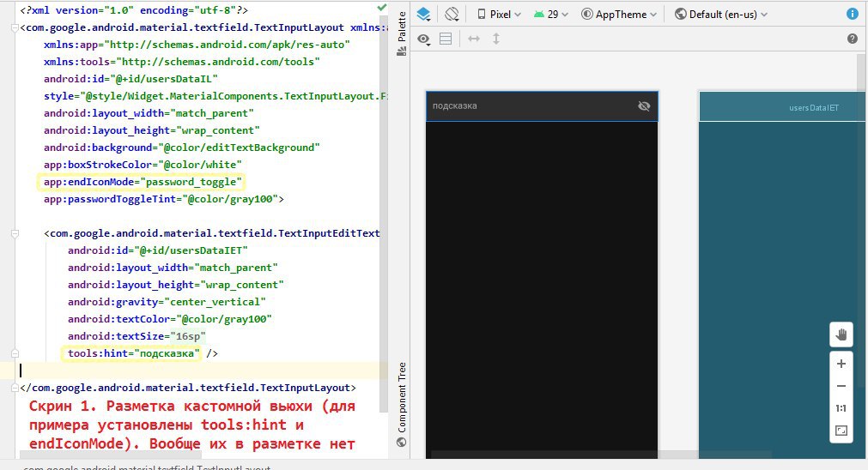The width and height of the screenshot is (868, 470).
Task: Open Default (en-us) locale dropdown
Action: 721,15
